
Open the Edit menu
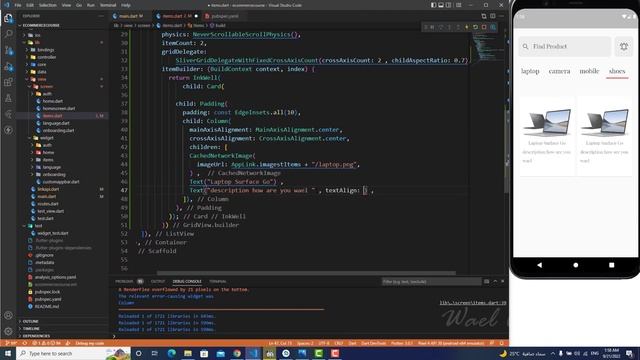[30, 5]
